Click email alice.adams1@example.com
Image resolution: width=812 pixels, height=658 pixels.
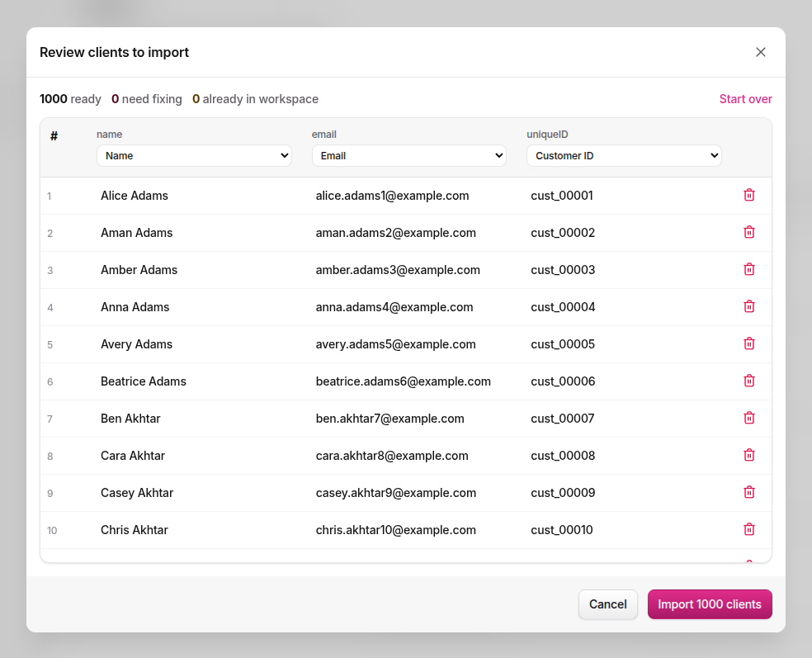coord(392,196)
